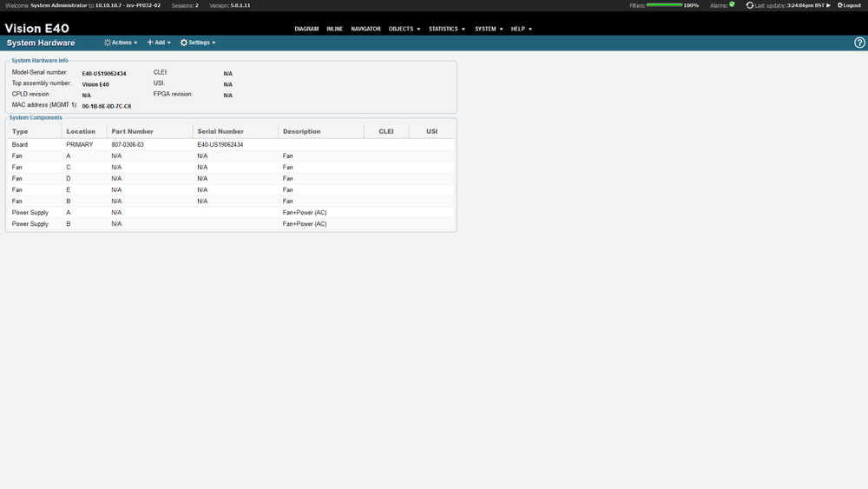Image resolution: width=868 pixels, height=489 pixels.
Task: Switch to the Inline view
Action: 334,29
